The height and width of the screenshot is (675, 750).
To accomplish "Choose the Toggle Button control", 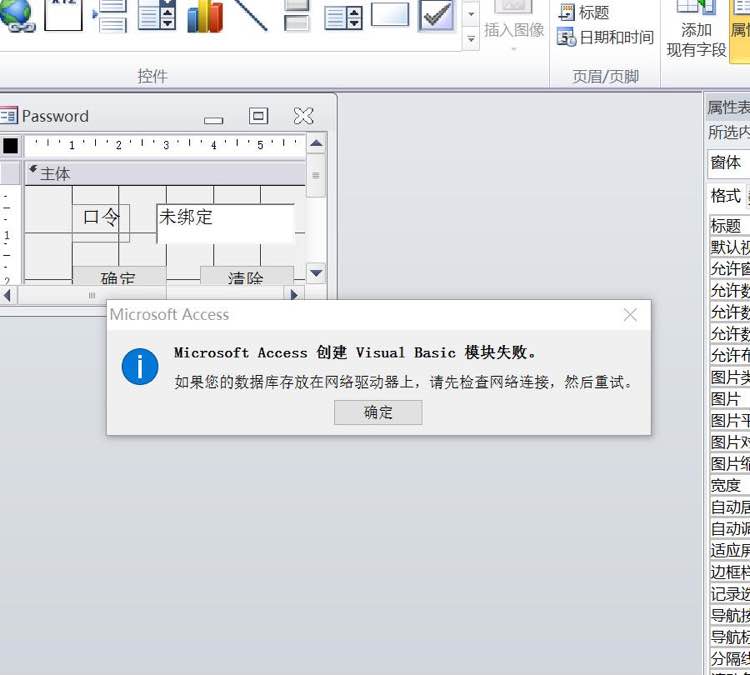I will pos(297,15).
